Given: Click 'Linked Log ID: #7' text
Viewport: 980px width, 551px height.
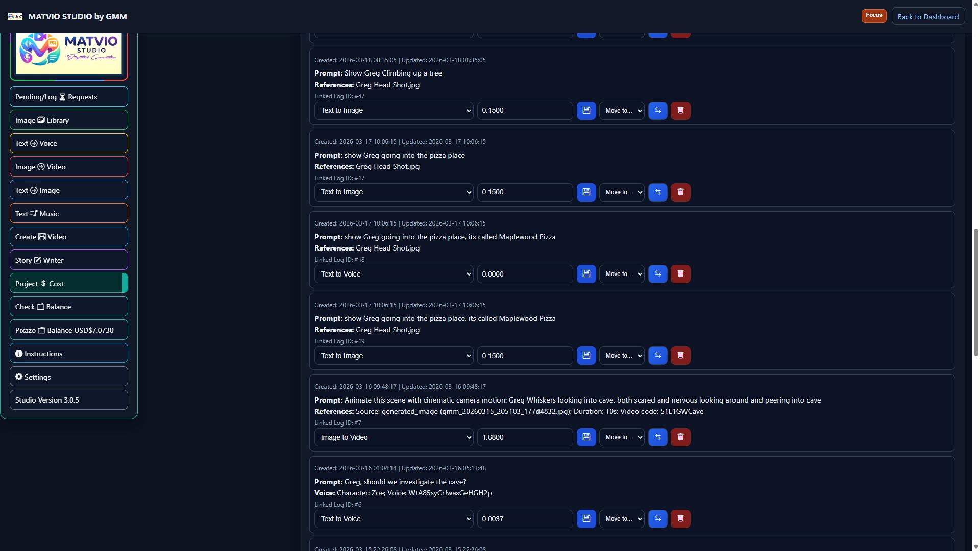Looking at the screenshot, I should (x=338, y=423).
